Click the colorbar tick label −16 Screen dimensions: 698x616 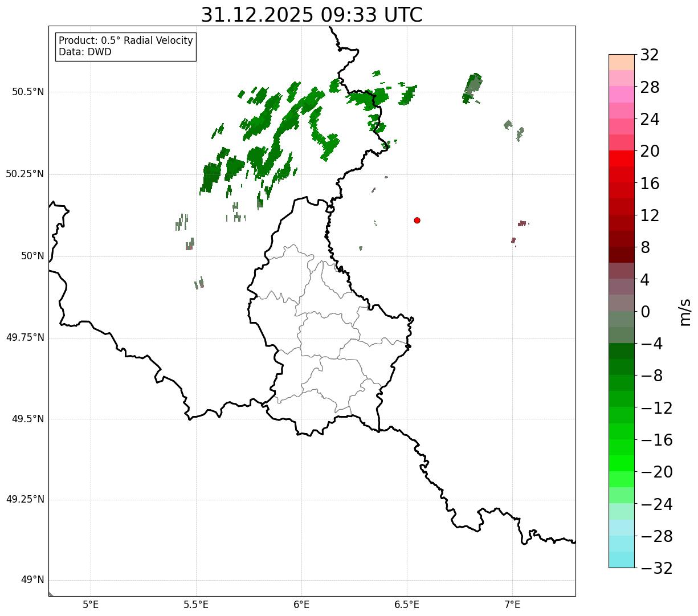[656, 440]
